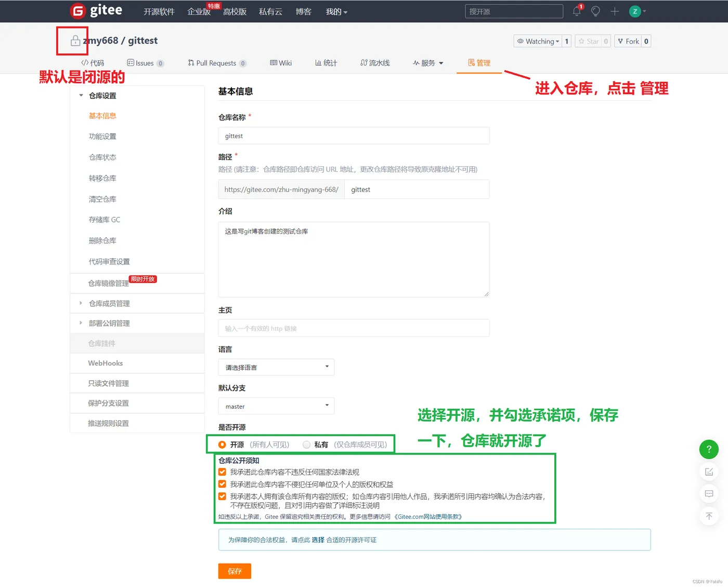The image size is (728, 587).
Task: Expand the 我的 header menu
Action: coord(336,11)
